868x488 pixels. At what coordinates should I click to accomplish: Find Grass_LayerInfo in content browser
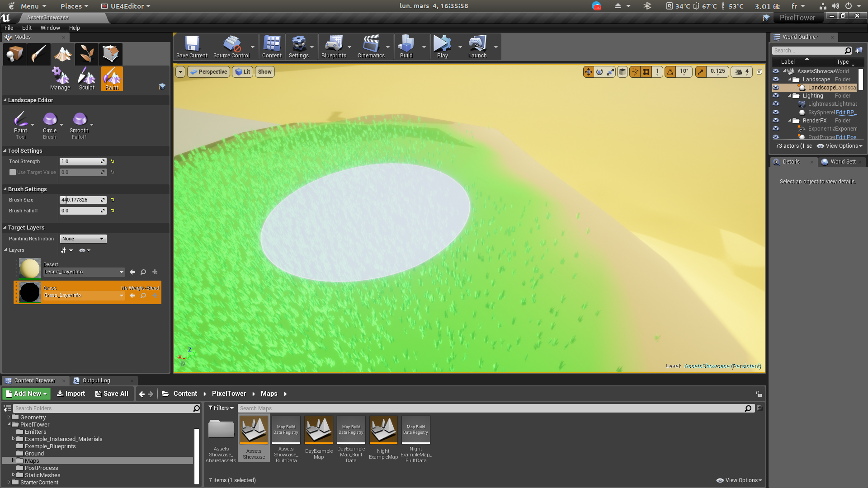coord(143,296)
